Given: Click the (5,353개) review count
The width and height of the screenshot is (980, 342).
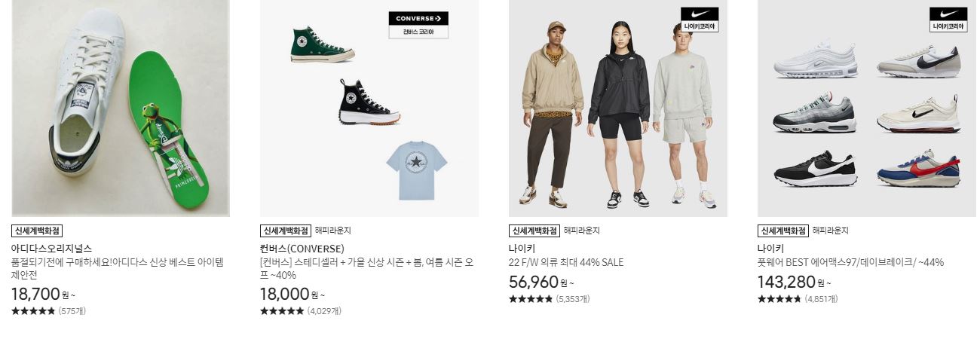Looking at the screenshot, I should [x=573, y=299].
